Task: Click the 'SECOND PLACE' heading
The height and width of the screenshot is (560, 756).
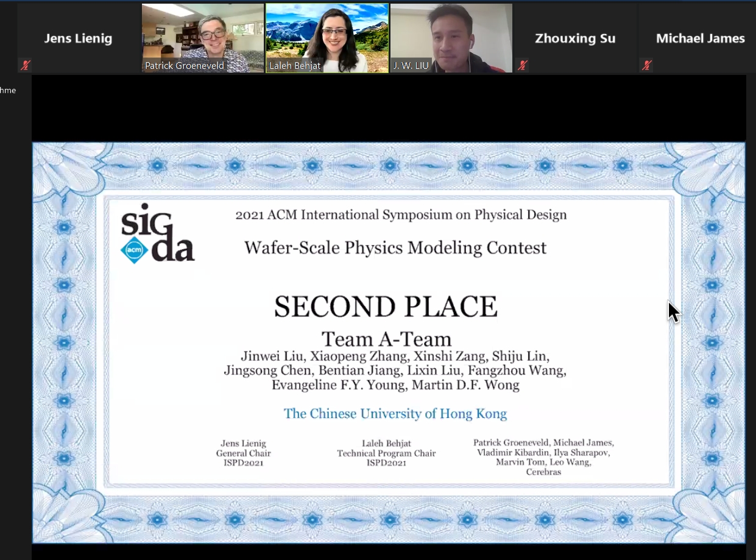Action: [x=385, y=307]
